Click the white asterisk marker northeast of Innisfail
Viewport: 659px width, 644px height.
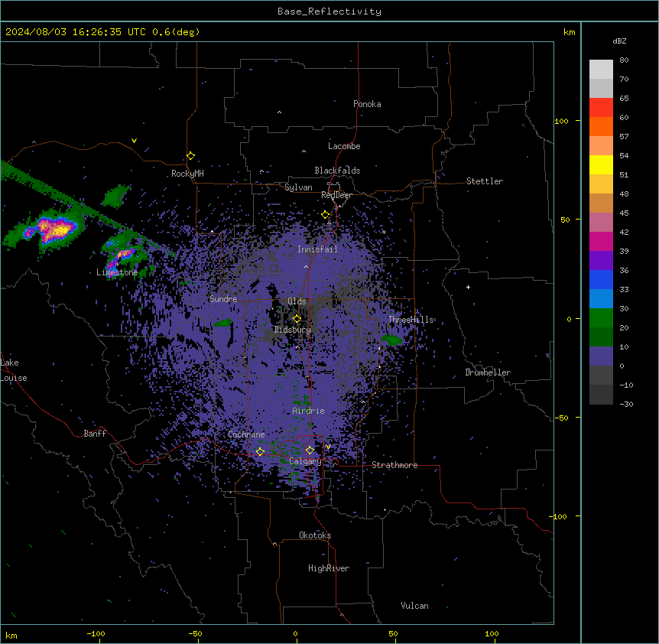(384, 232)
